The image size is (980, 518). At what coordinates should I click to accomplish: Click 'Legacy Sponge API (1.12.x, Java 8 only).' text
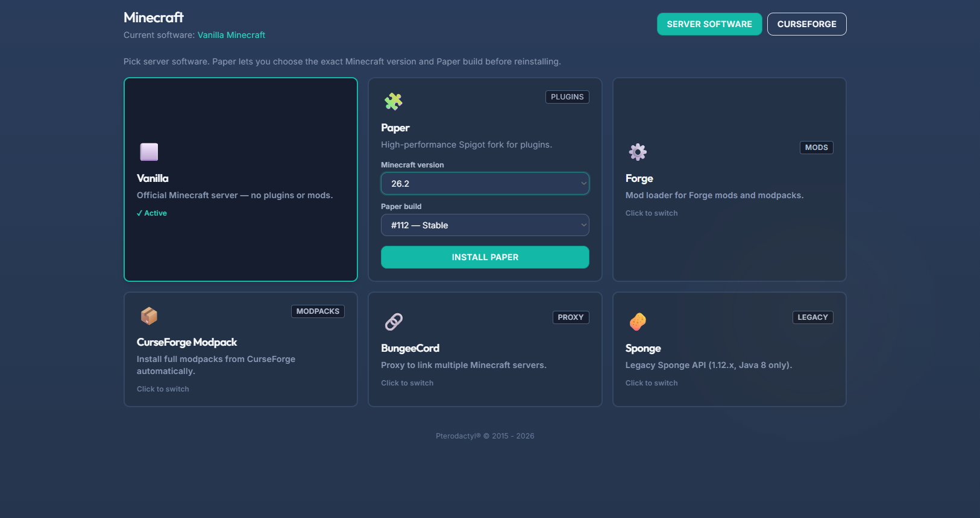709,365
